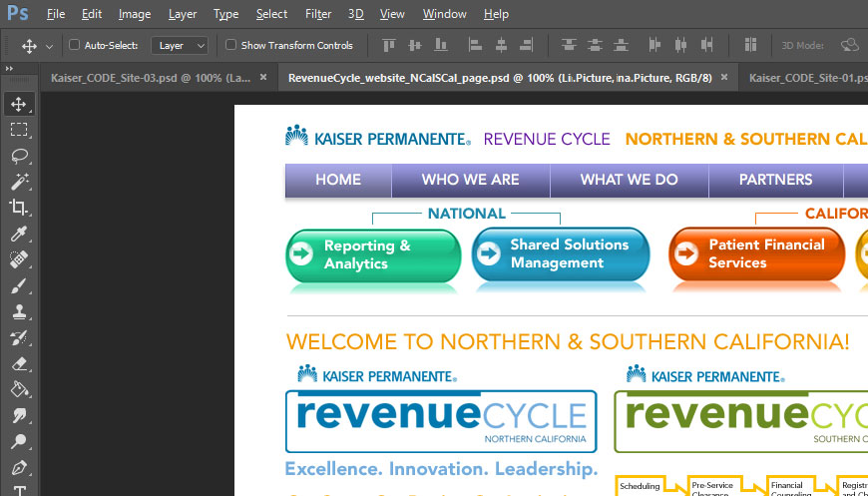Select the Move tool in the toolbox
This screenshot has height=496, width=868.
coord(19,104)
